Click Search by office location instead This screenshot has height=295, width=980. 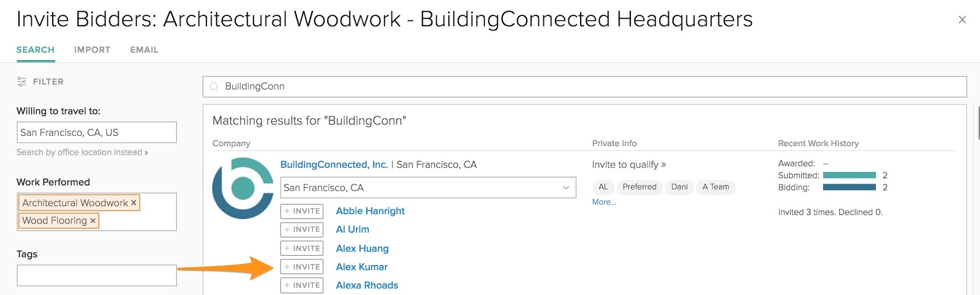pos(82,152)
